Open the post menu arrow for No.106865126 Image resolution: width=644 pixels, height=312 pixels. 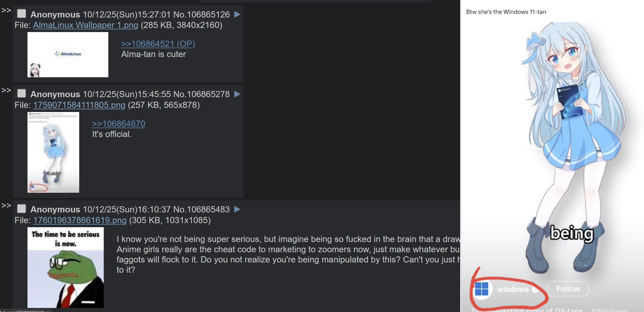pos(237,15)
